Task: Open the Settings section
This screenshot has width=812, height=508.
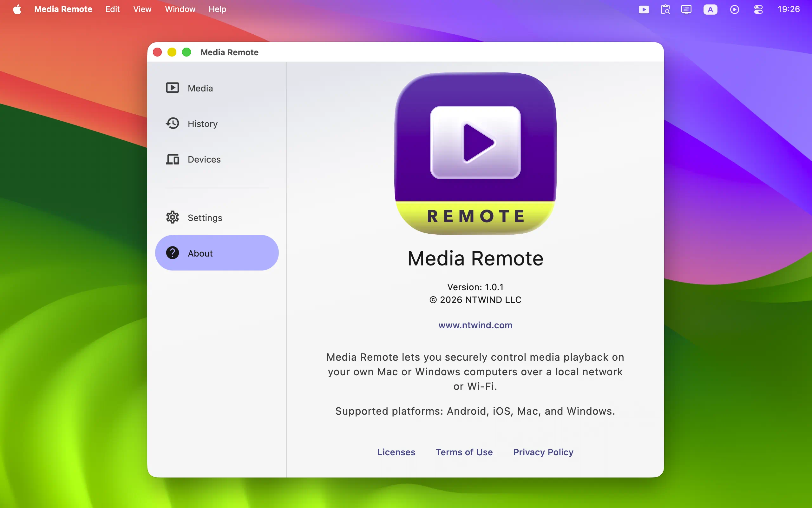Action: [x=217, y=218]
